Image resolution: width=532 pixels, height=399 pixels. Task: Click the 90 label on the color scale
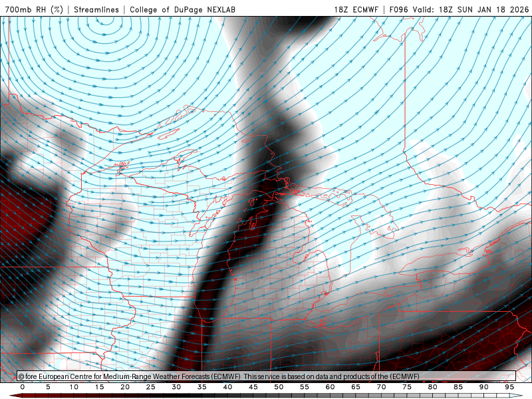coord(484,387)
